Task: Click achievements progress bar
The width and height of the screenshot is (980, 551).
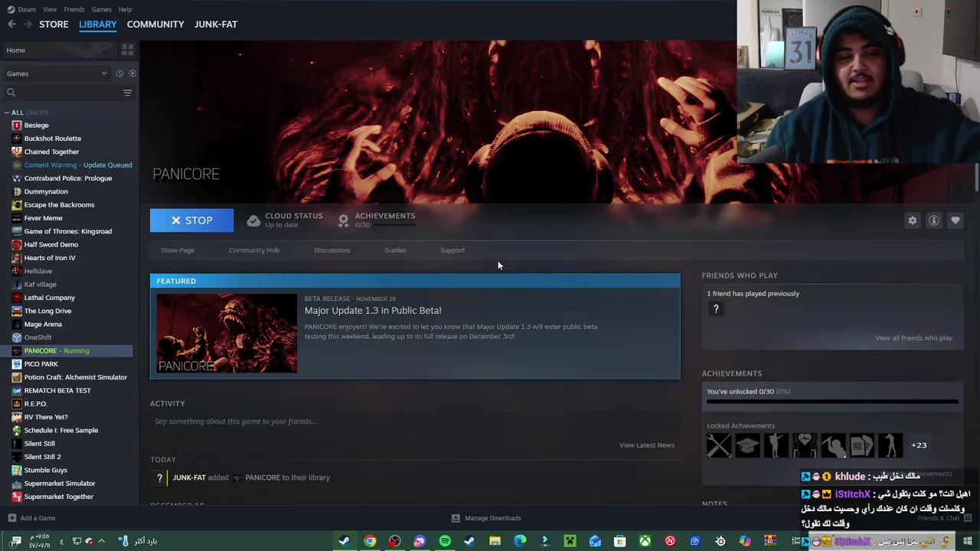Action: (x=832, y=401)
